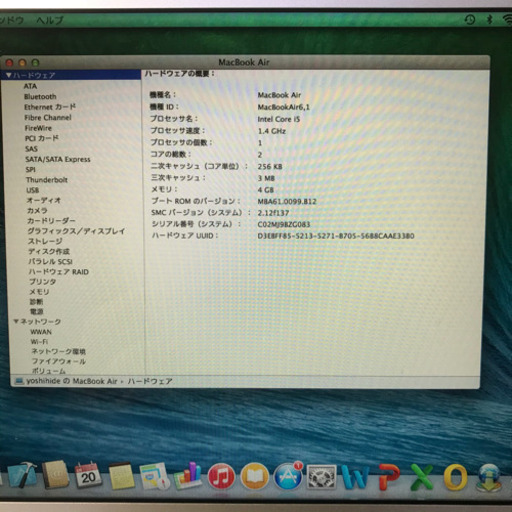Open globe download icon in Dock
This screenshot has width=512, height=512.
click(489, 477)
